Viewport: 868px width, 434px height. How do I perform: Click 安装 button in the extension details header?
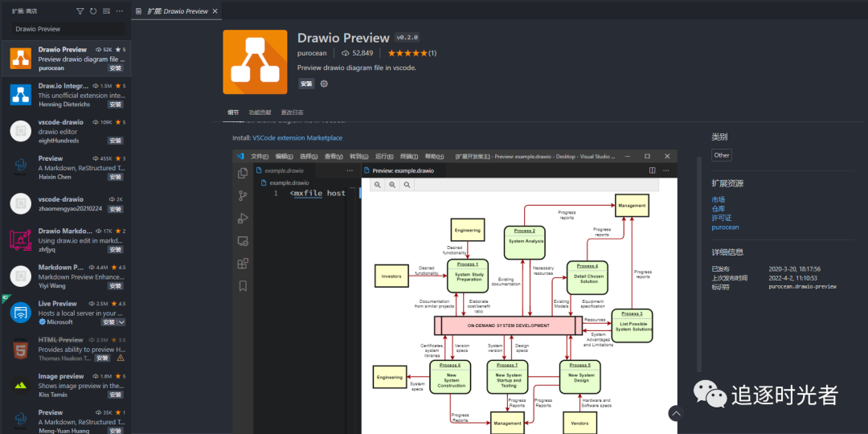click(x=306, y=84)
